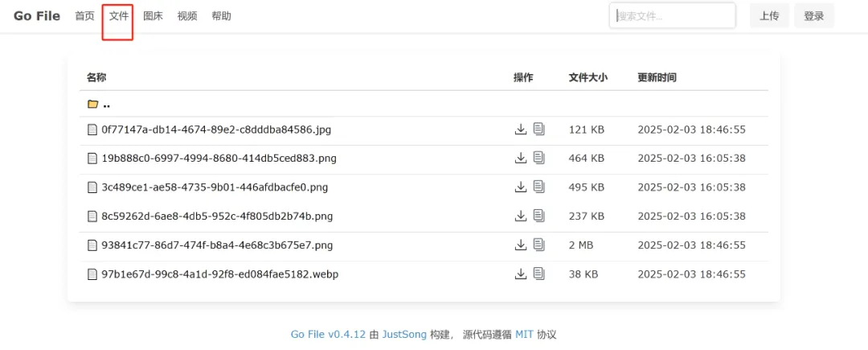The image size is (868, 350).
Task: Focus the 搜索文件 search box
Action: click(673, 15)
